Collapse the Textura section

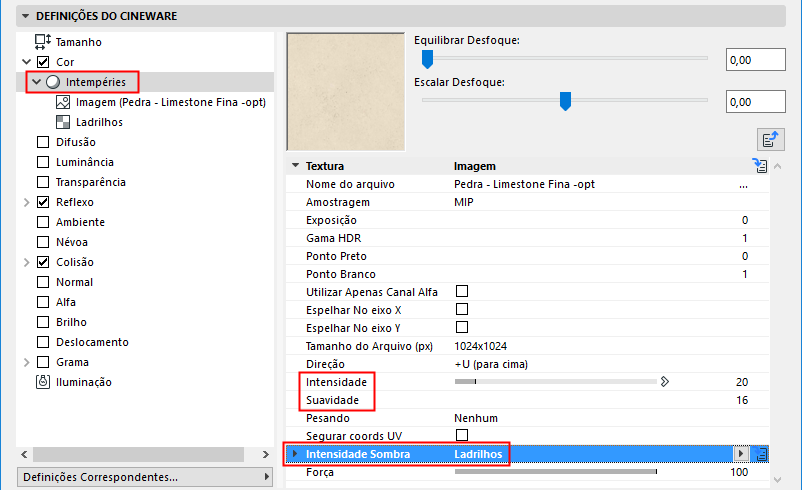coord(295,165)
